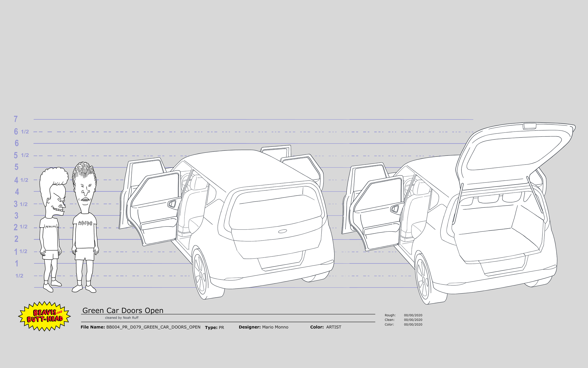
Task: Click the AC/DC text on Butt-Head's shirt
Action: coord(85,223)
